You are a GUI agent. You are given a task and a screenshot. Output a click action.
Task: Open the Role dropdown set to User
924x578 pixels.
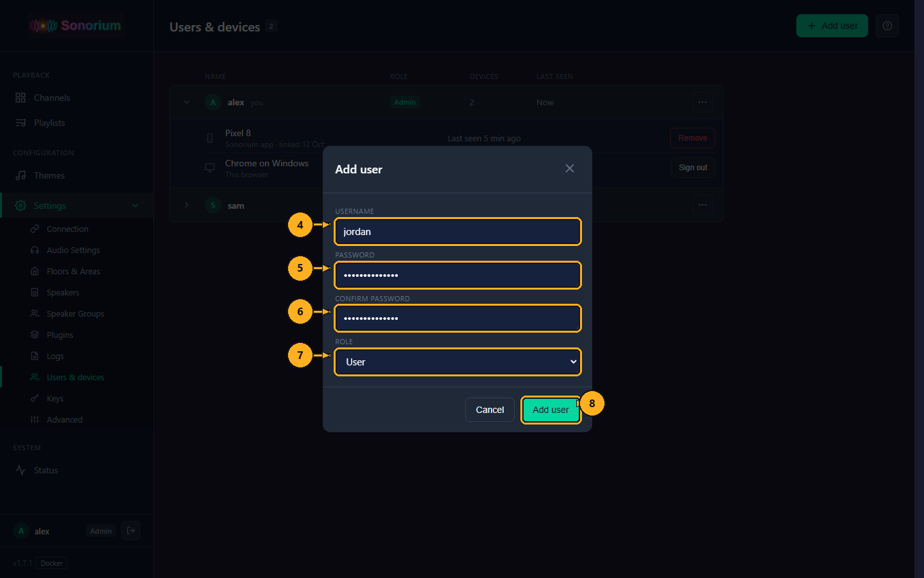point(458,362)
